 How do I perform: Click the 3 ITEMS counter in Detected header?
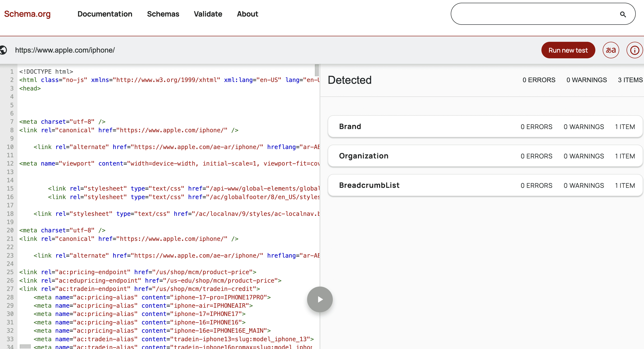coord(630,80)
